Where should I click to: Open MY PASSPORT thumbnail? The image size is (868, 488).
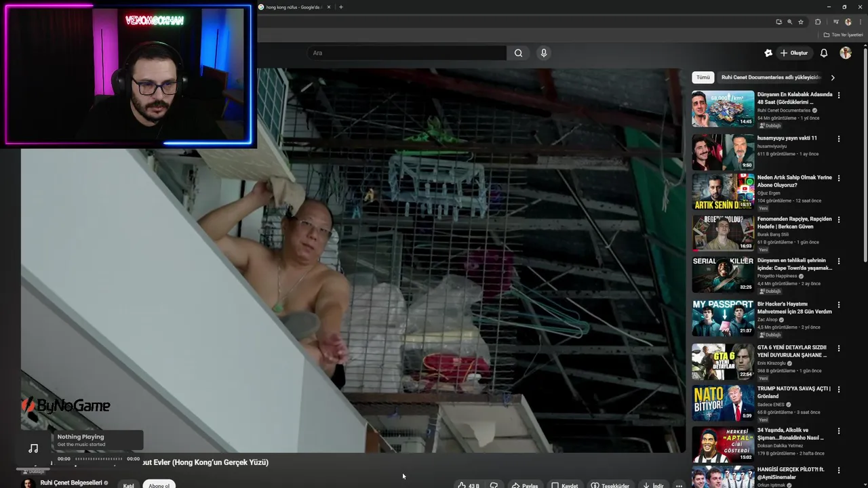(x=723, y=318)
